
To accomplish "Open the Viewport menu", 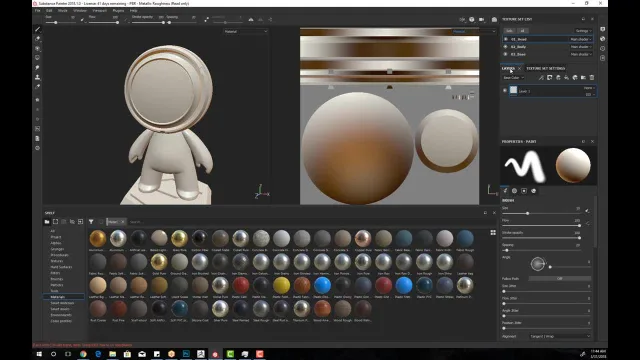I will tap(100, 11).
